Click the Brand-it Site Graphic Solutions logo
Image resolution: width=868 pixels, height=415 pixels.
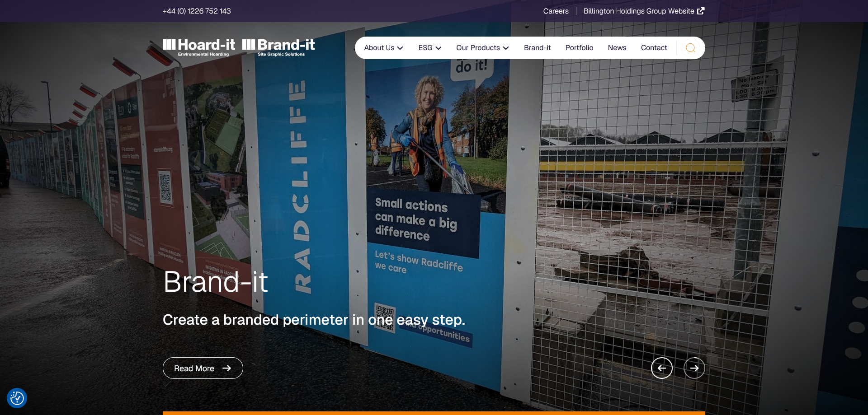pyautogui.click(x=278, y=47)
